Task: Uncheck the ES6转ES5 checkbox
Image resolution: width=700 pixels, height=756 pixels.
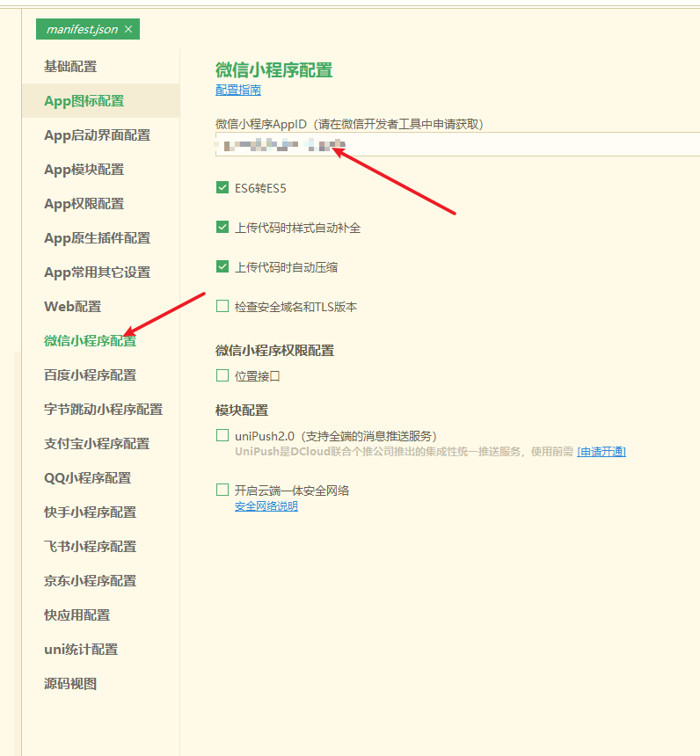Action: point(222,187)
